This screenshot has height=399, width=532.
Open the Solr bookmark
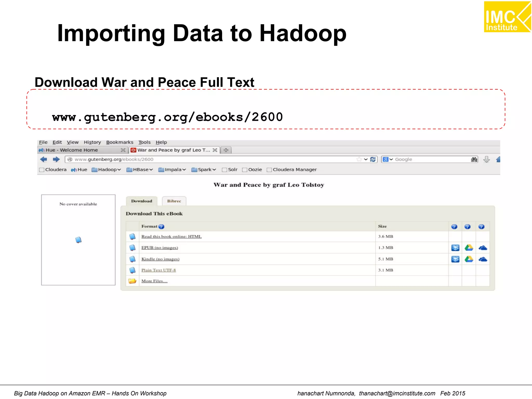[x=230, y=170]
